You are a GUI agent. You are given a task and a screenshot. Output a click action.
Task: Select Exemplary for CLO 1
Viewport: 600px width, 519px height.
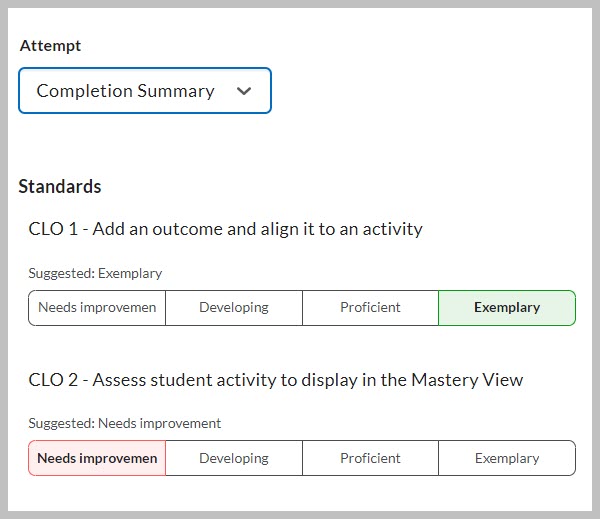507,308
